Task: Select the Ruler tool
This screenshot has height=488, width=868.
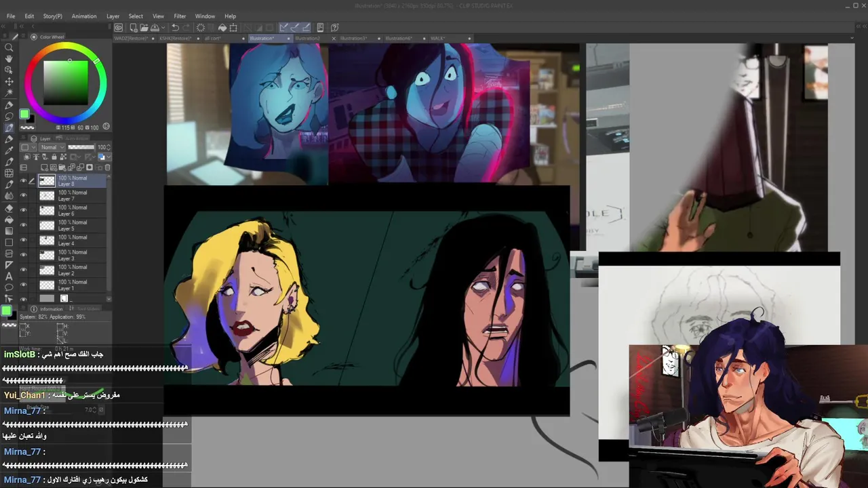Action: tap(9, 264)
